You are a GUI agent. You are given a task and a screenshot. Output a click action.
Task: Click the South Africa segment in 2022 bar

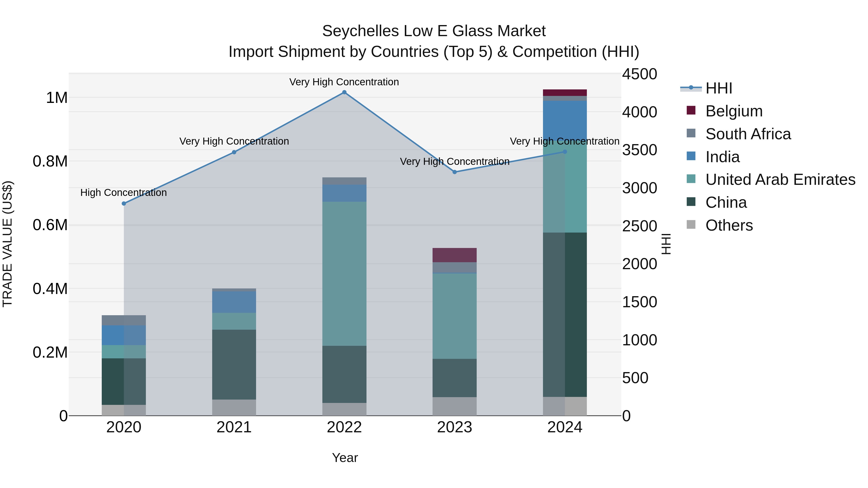[x=344, y=181]
